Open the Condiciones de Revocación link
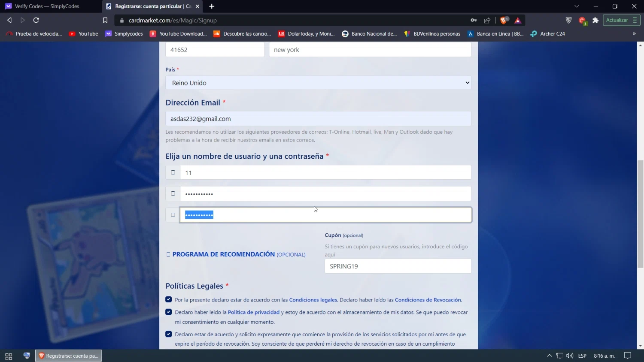644x362 pixels. (428, 300)
